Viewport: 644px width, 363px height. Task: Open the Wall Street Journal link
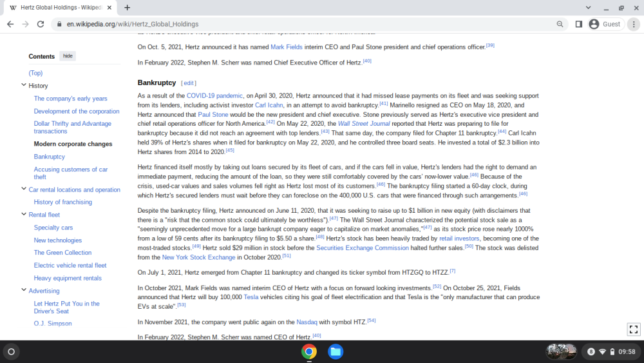tap(364, 123)
